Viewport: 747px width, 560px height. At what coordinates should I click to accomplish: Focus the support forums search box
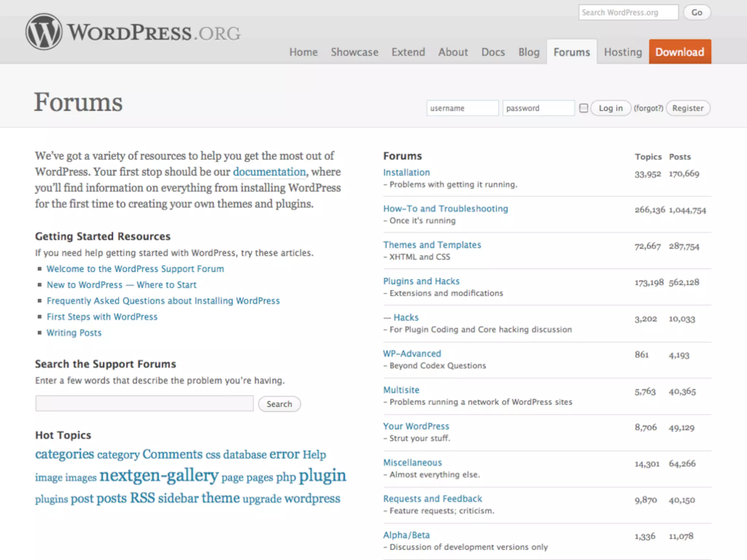[144, 403]
